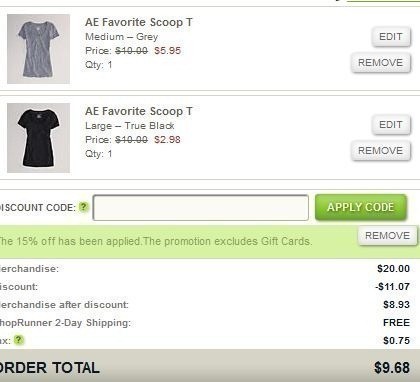Viewport: 420px width, 382px height.
Task: Click the 15% off applied promotion message
Action: 156,241
